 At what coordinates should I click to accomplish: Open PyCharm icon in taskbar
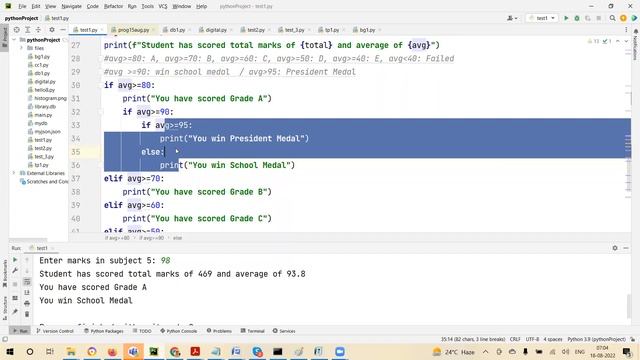pyautogui.click(x=154, y=351)
